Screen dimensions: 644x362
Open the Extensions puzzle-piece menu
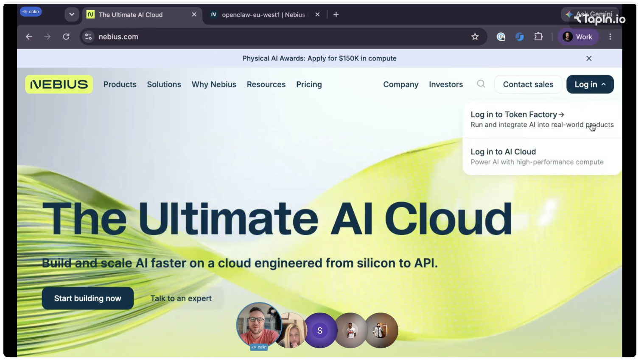point(538,37)
